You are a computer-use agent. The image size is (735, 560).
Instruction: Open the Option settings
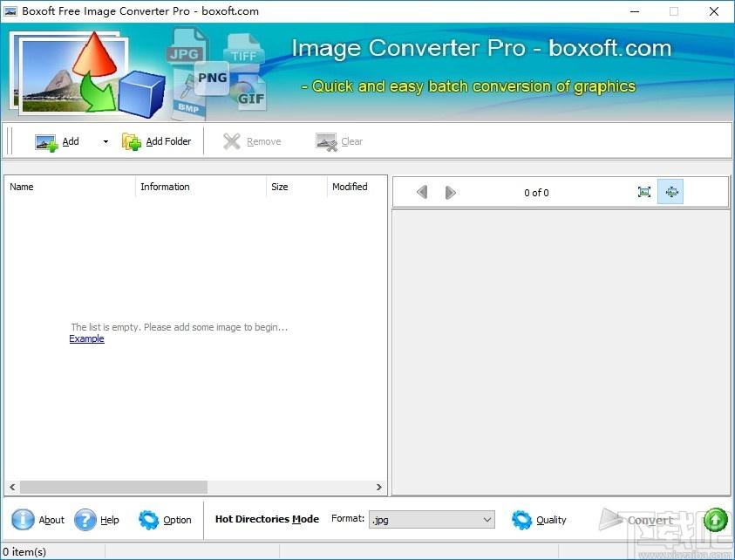point(165,520)
